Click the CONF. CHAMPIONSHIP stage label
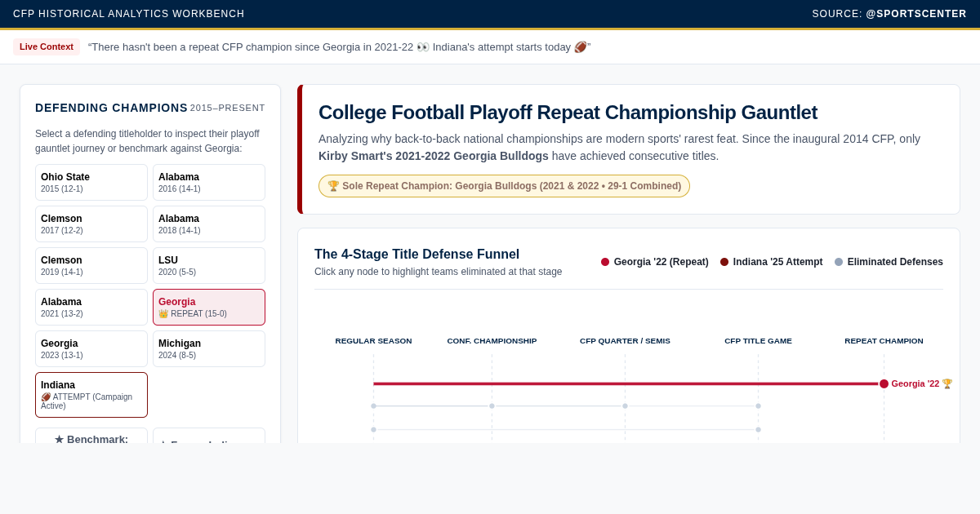980x514 pixels. pyautogui.click(x=492, y=341)
